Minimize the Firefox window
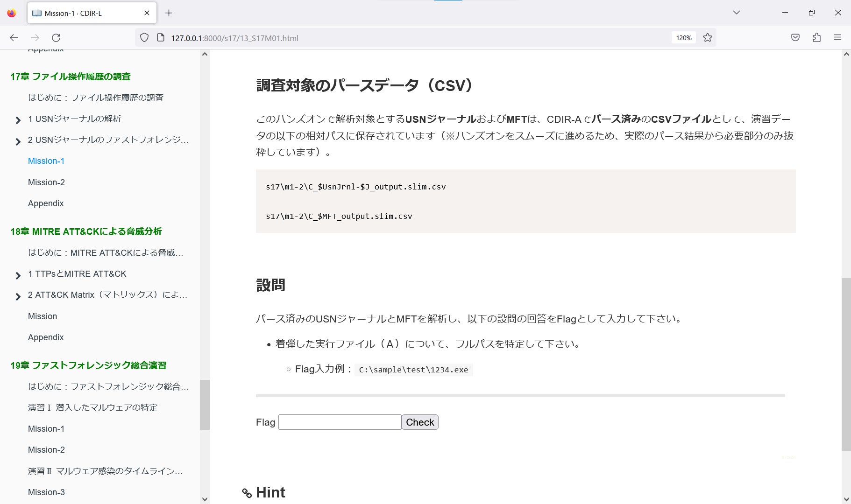The height and width of the screenshot is (504, 851). pos(785,13)
